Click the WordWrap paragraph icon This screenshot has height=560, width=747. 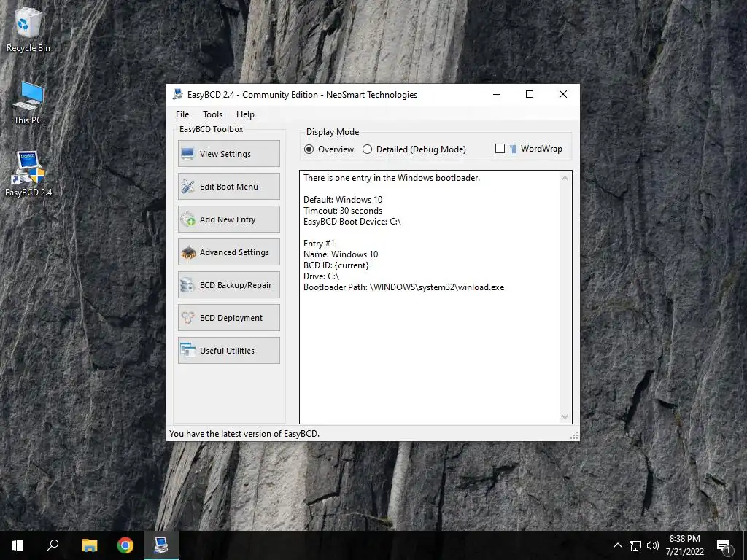pos(513,149)
